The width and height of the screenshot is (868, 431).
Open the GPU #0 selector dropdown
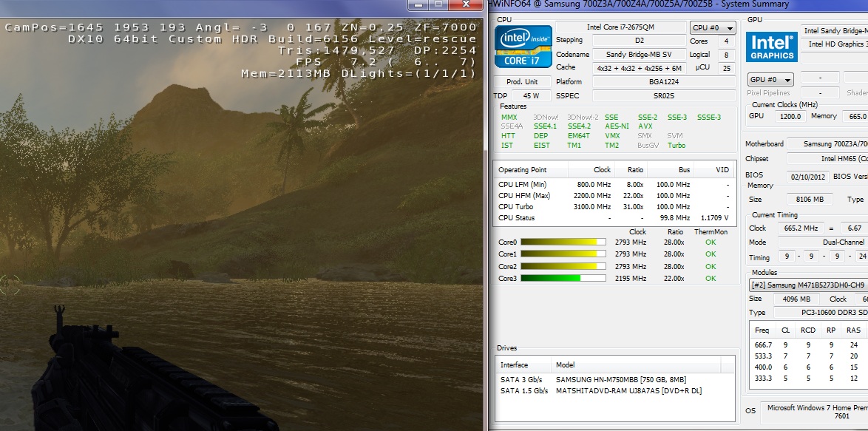coord(770,79)
